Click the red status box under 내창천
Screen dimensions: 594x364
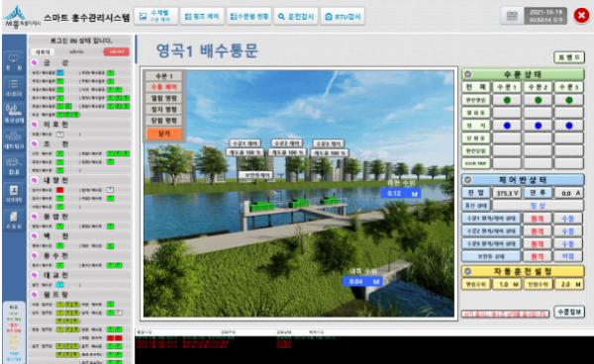pyautogui.click(x=59, y=190)
